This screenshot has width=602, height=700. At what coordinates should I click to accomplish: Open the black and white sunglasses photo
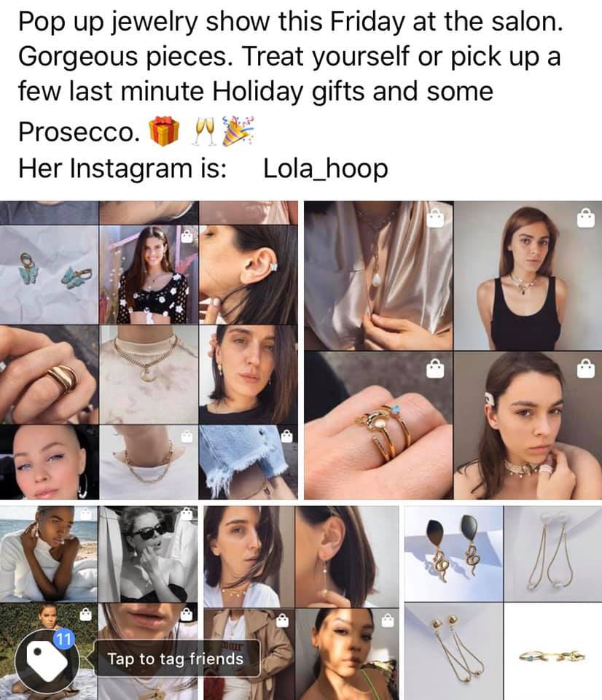pos(148,554)
